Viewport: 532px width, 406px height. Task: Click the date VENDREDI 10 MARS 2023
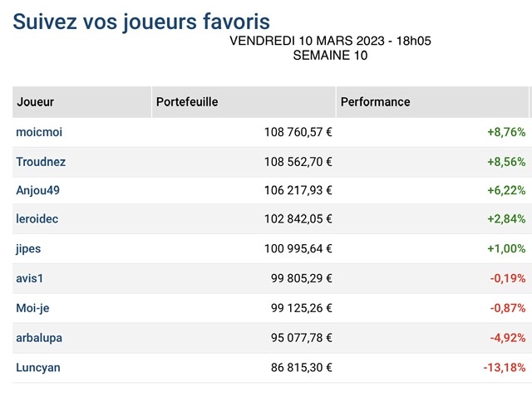coord(308,41)
